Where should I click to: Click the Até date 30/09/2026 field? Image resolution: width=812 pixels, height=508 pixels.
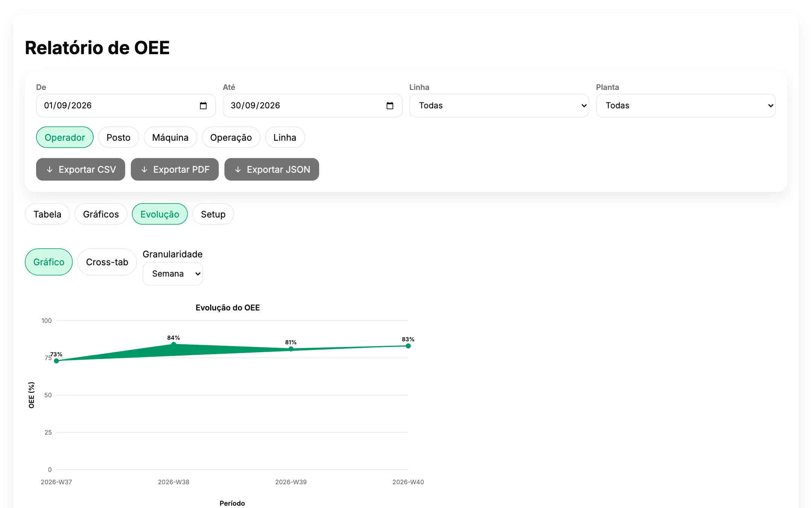312,106
